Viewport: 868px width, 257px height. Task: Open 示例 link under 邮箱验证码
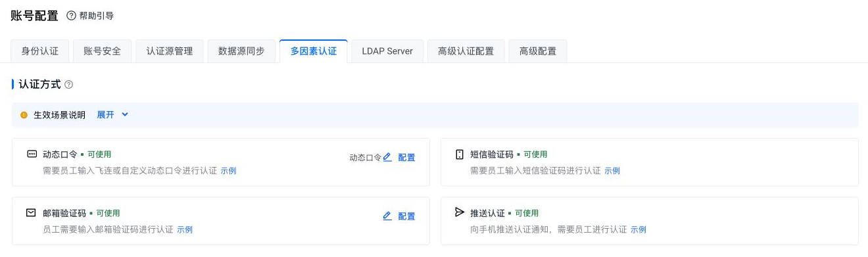tap(185, 230)
